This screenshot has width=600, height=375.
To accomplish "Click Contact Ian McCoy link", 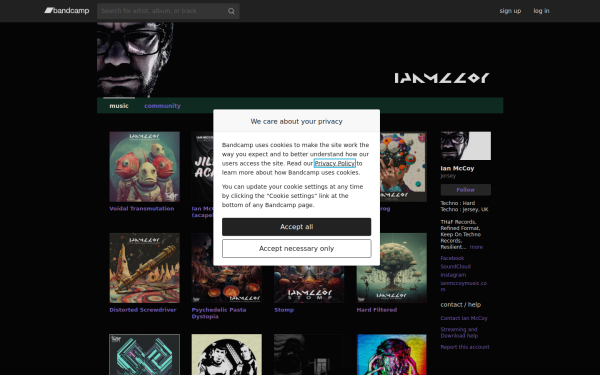I will coord(464,318).
